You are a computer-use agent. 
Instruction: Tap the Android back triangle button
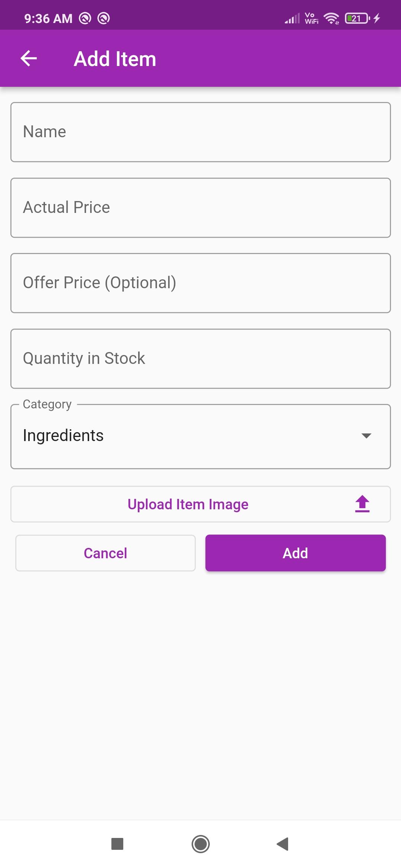(x=283, y=844)
